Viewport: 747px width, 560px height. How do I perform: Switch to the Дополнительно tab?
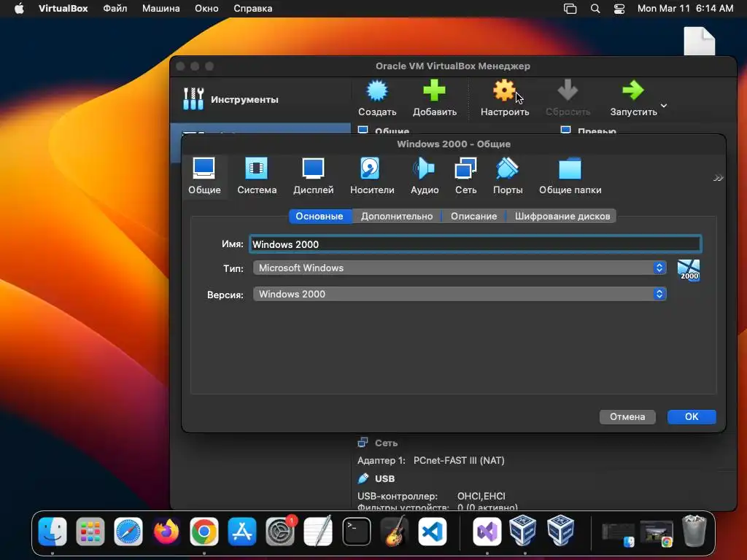point(397,216)
